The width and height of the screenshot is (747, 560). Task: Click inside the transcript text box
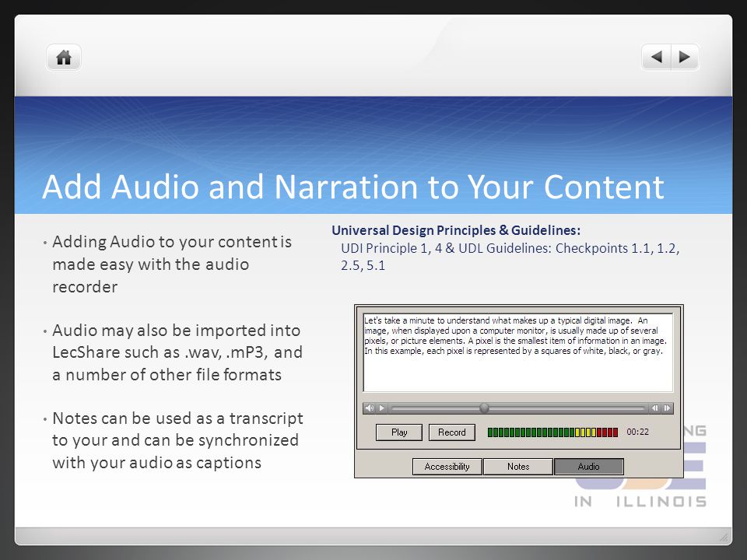tap(518, 352)
